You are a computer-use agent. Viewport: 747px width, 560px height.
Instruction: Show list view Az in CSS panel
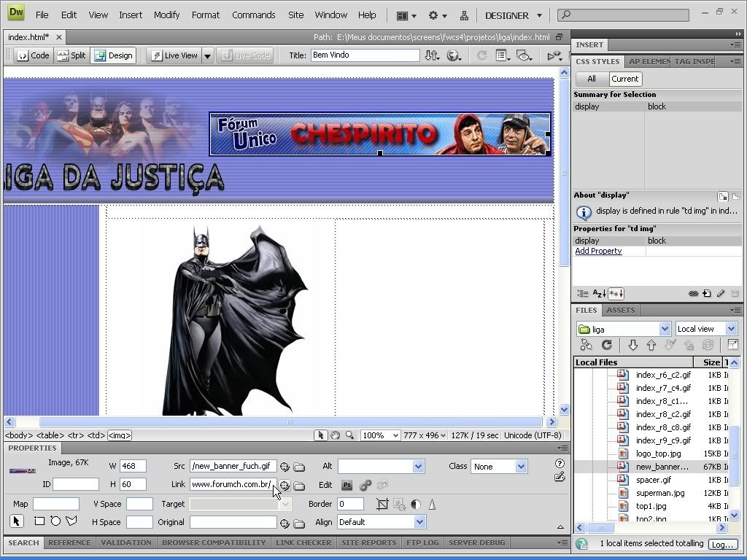(x=599, y=294)
